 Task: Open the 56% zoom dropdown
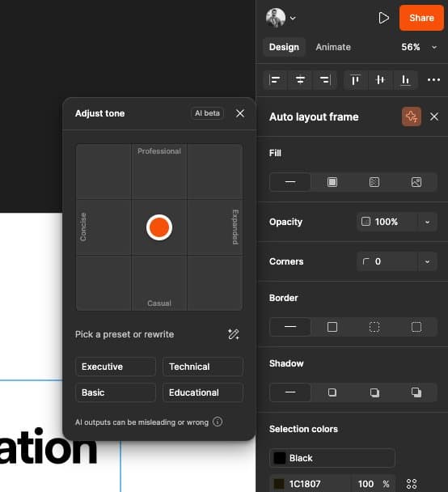434,47
